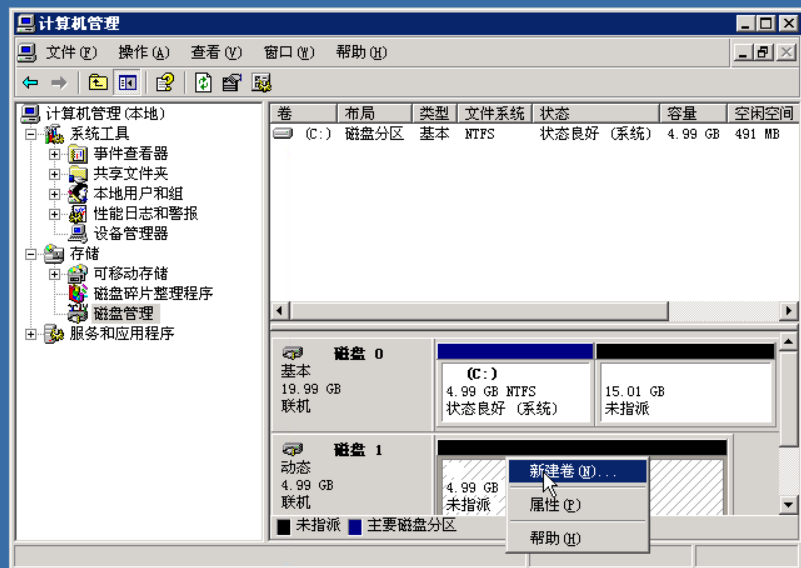Select 设备管理器 in the tree
The width and height of the screenshot is (801, 568).
coord(130,233)
